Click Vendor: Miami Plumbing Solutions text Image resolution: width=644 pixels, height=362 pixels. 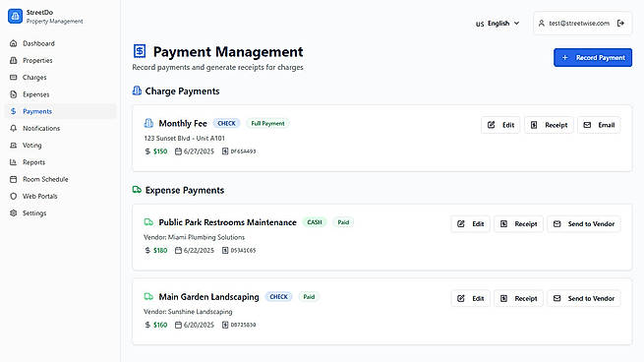(x=194, y=237)
